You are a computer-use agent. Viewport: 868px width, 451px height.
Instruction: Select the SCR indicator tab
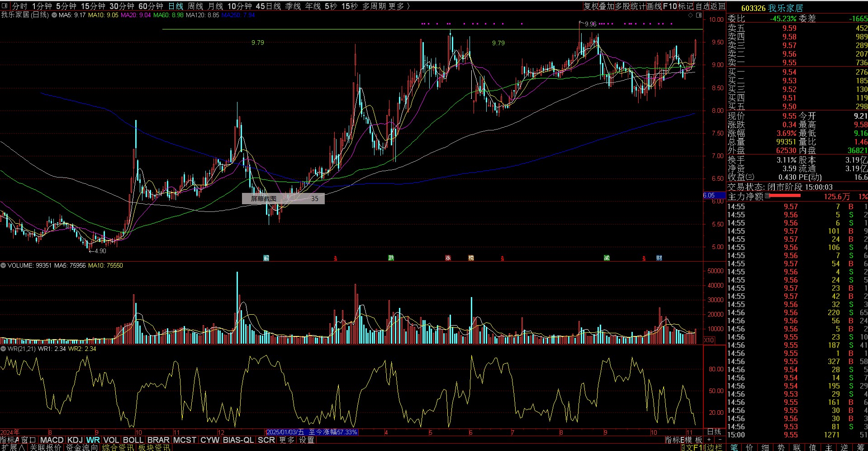coord(266,440)
